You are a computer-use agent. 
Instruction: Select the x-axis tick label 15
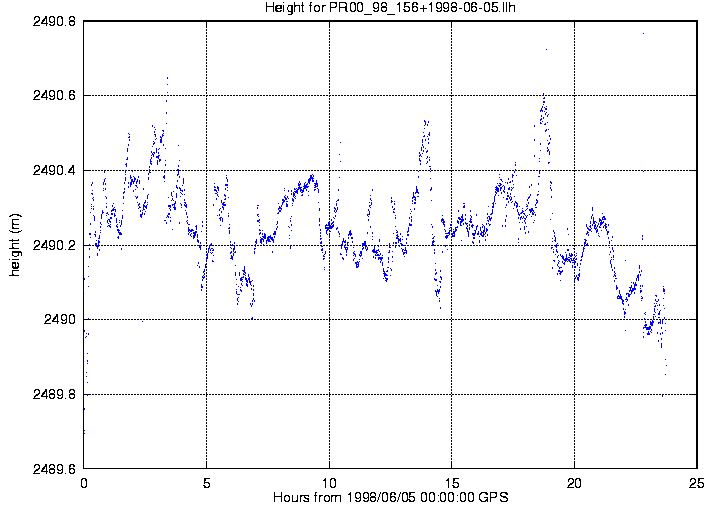tap(452, 482)
